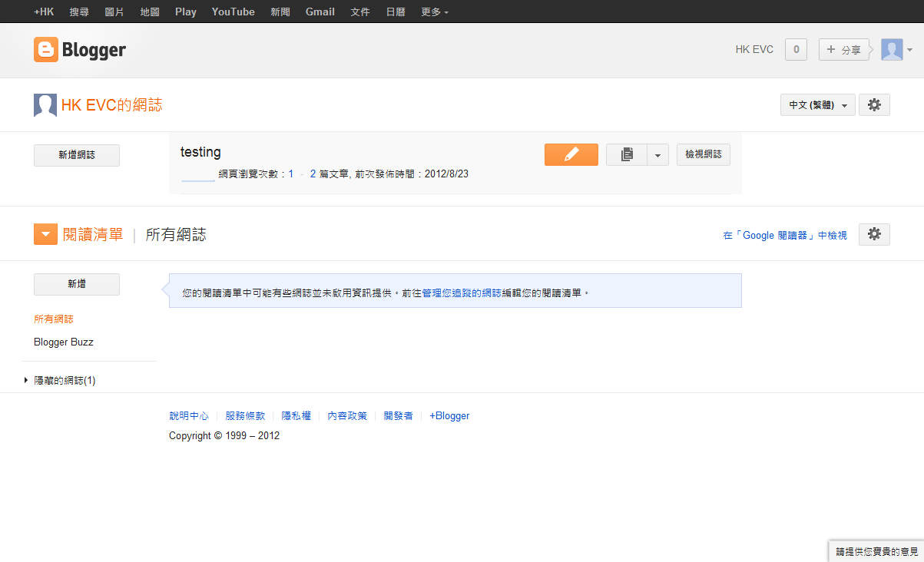Click the orange reading list dropdown arrow

[x=45, y=234]
